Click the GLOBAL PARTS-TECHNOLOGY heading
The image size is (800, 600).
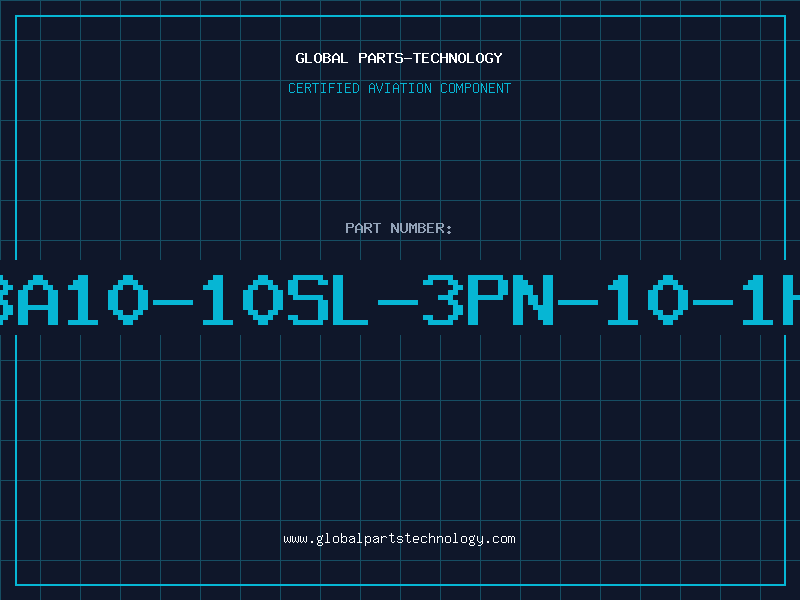point(399,58)
